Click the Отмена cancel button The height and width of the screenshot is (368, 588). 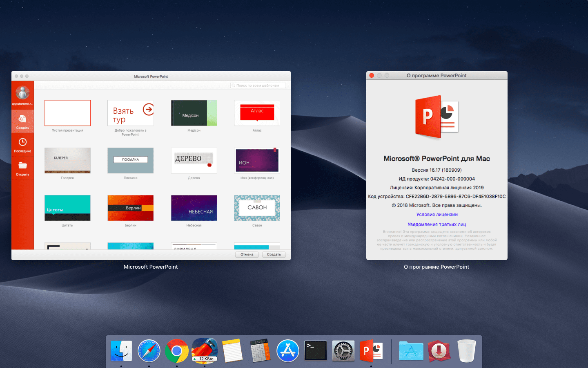[x=247, y=254]
